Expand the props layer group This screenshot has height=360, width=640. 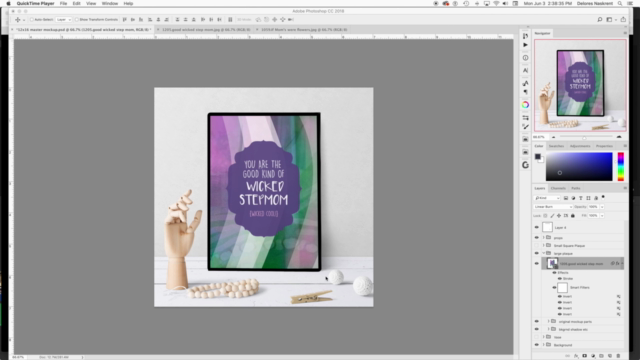point(543,238)
